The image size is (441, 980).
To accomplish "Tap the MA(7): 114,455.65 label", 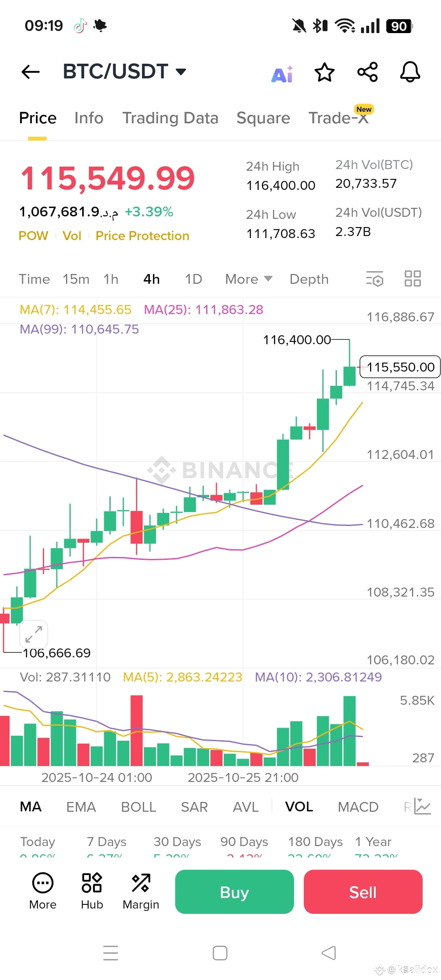I will point(76,310).
